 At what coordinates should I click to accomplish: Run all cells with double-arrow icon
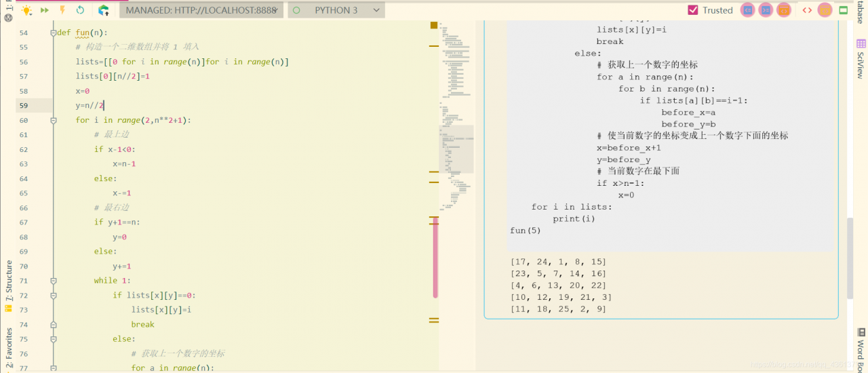click(45, 10)
